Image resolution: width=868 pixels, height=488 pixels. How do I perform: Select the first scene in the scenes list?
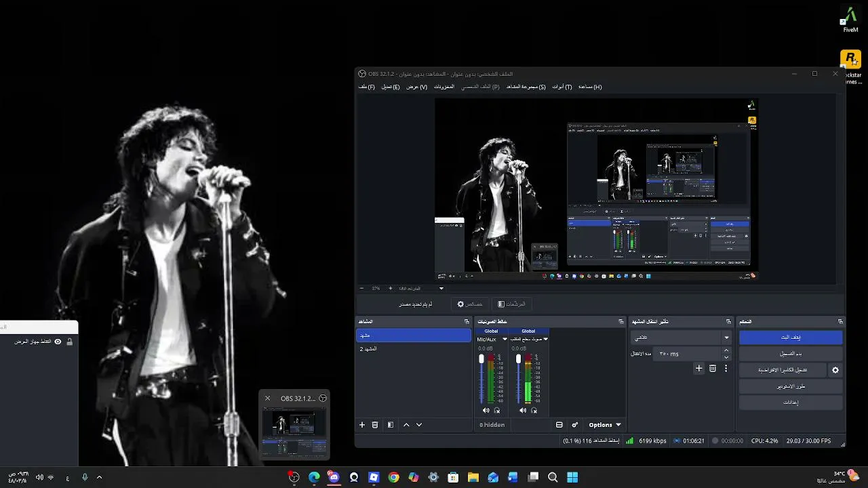click(414, 335)
